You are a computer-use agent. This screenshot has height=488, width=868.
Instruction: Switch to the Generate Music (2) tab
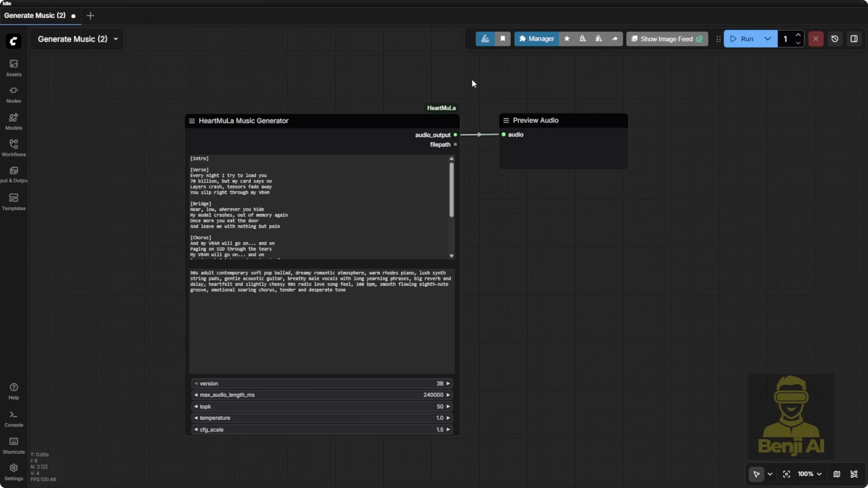(35, 16)
